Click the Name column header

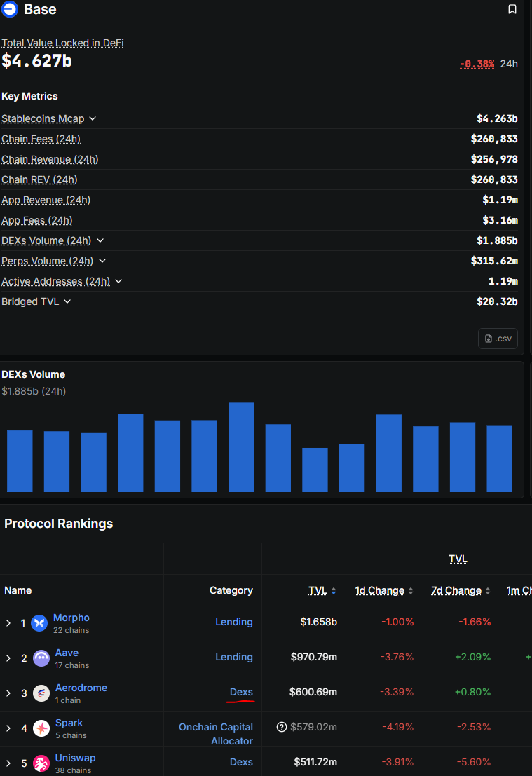18,590
